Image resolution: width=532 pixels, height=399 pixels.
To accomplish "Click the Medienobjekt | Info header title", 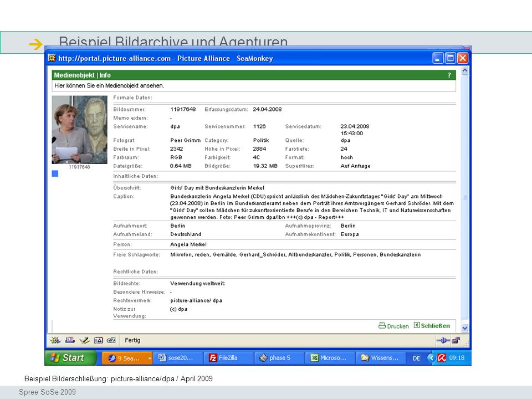I will pos(83,75).
